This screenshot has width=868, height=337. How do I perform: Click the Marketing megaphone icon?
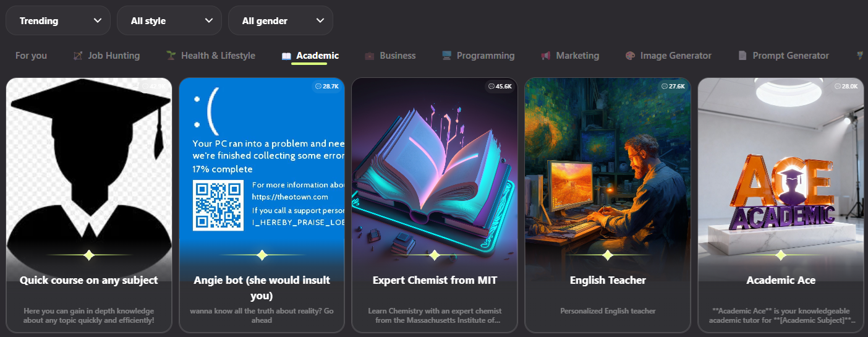click(x=546, y=56)
